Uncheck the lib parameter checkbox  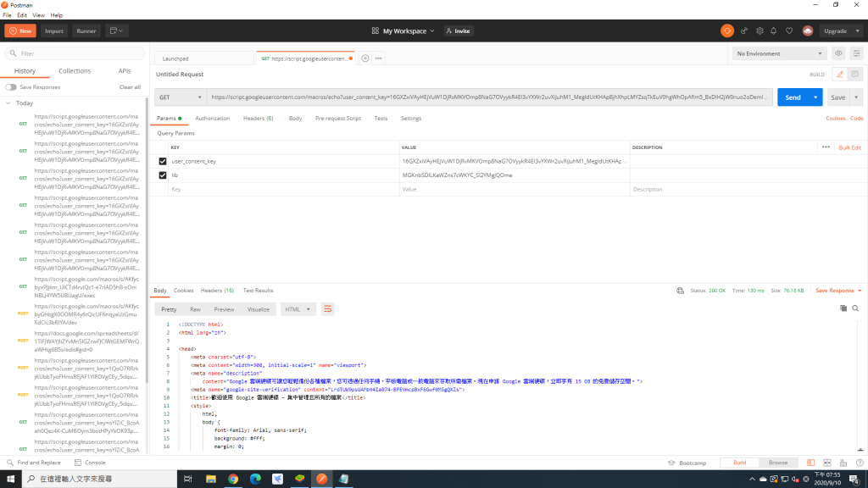coord(163,175)
